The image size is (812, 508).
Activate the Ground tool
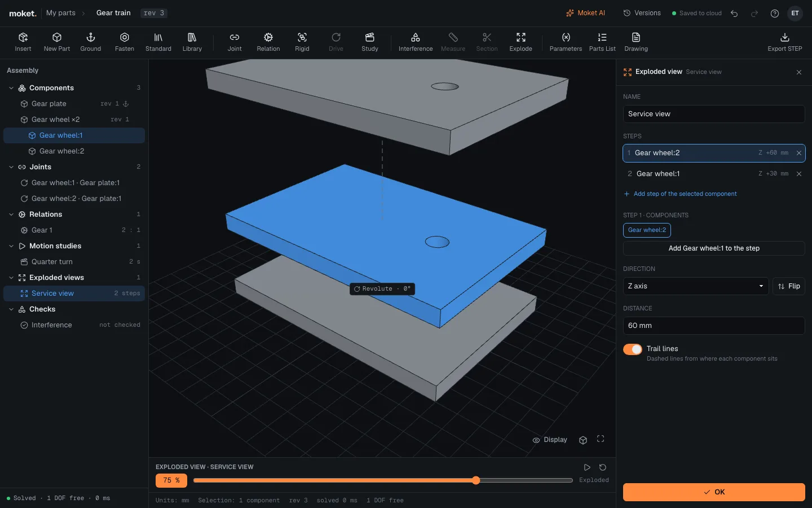point(90,42)
